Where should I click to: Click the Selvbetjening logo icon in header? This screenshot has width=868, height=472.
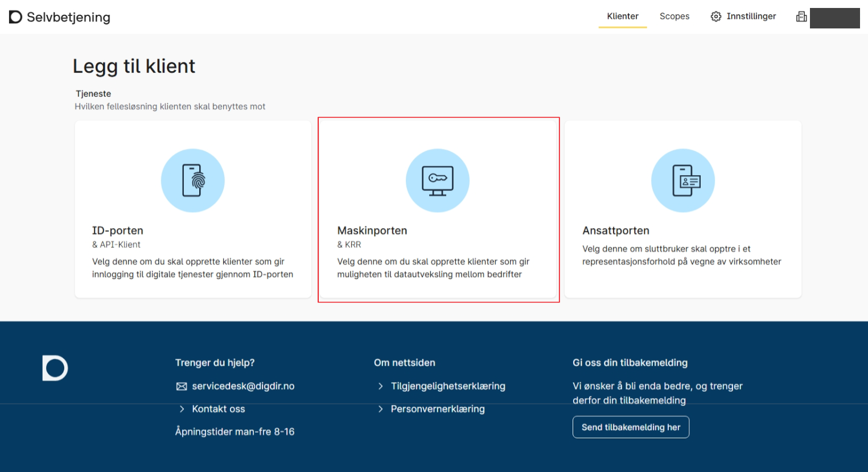coord(15,17)
